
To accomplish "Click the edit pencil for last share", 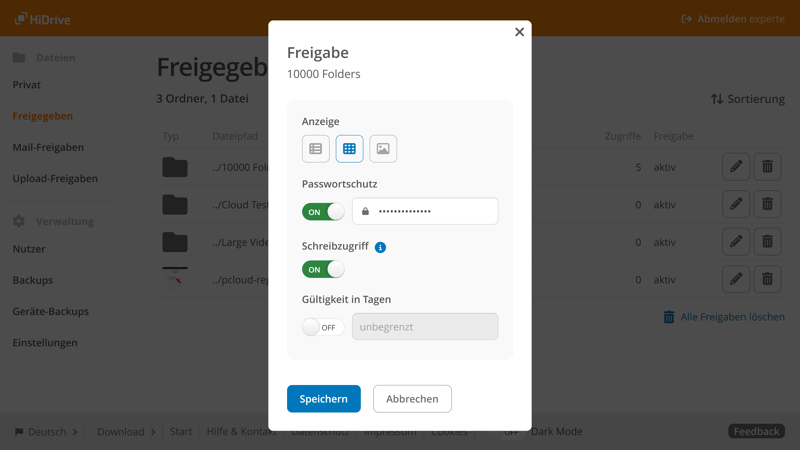I will 736,279.
